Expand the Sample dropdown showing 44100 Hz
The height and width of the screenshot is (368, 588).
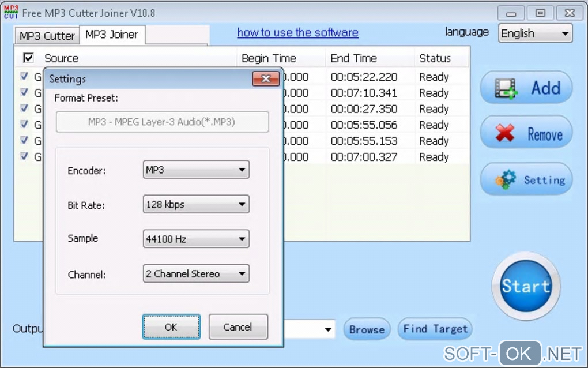(x=196, y=239)
